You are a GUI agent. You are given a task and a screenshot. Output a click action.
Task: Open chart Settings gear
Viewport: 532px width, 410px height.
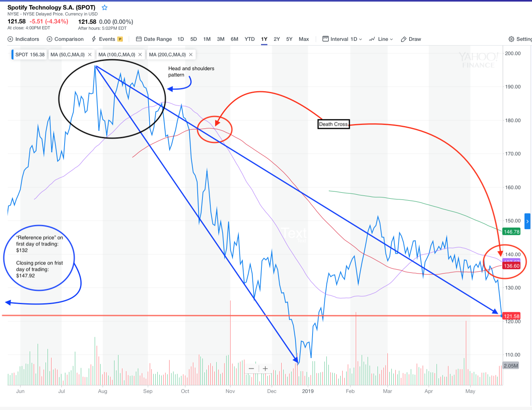click(520, 39)
